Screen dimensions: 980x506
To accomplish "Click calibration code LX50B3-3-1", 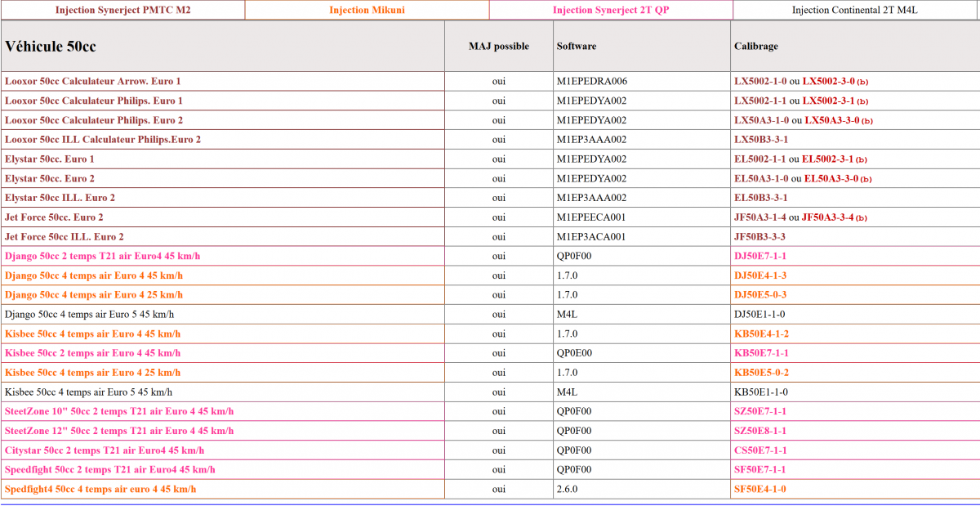I will pos(761,140).
